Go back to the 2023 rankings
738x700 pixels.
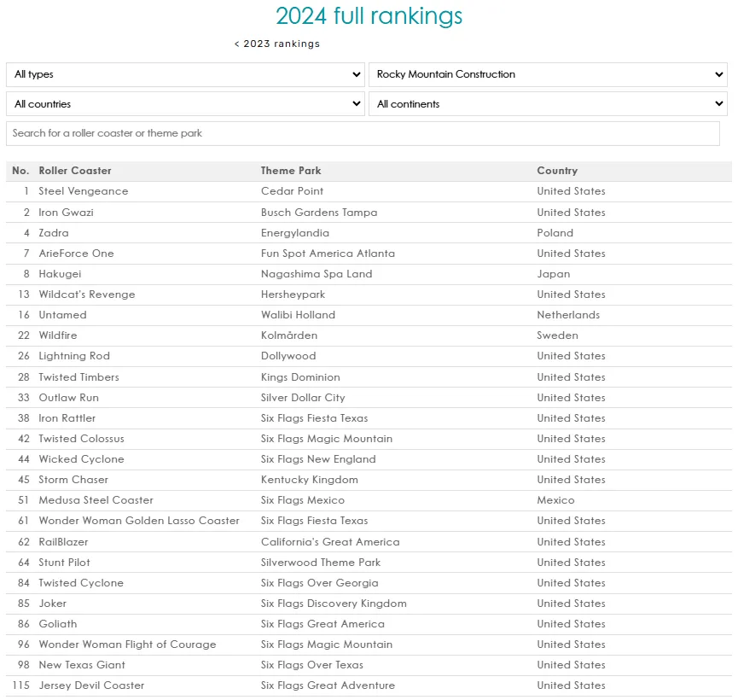click(x=276, y=43)
